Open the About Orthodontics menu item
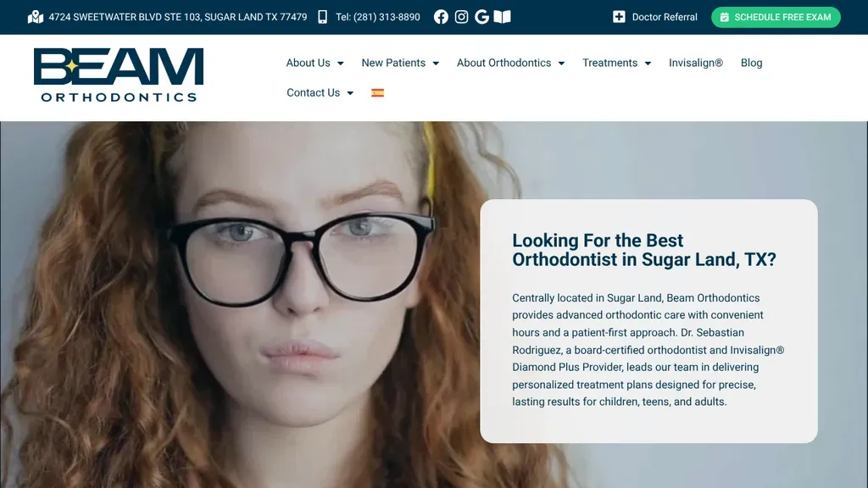868x488 pixels. 504,63
